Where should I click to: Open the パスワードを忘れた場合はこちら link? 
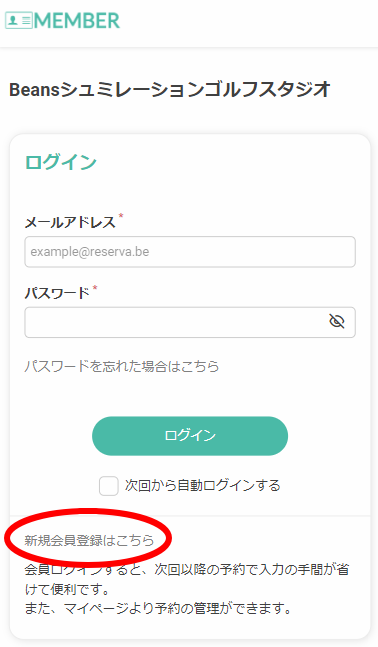click(122, 366)
